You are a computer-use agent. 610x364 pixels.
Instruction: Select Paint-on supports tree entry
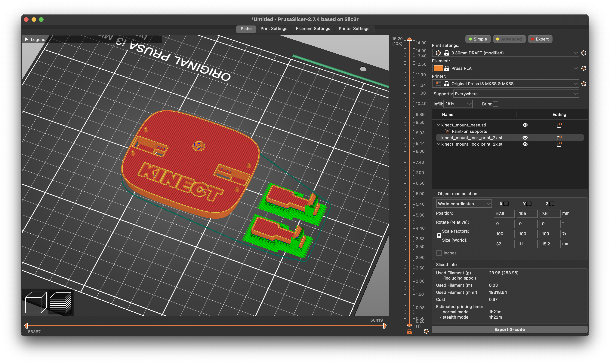[x=469, y=132]
